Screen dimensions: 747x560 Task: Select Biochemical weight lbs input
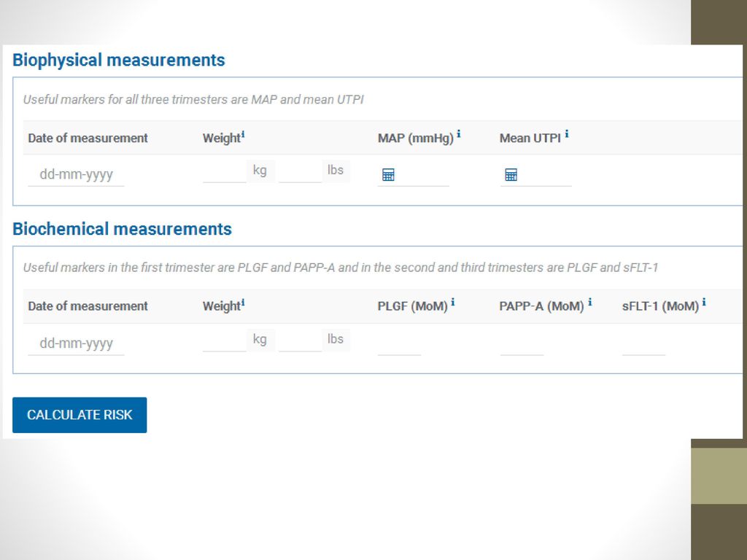click(300, 340)
